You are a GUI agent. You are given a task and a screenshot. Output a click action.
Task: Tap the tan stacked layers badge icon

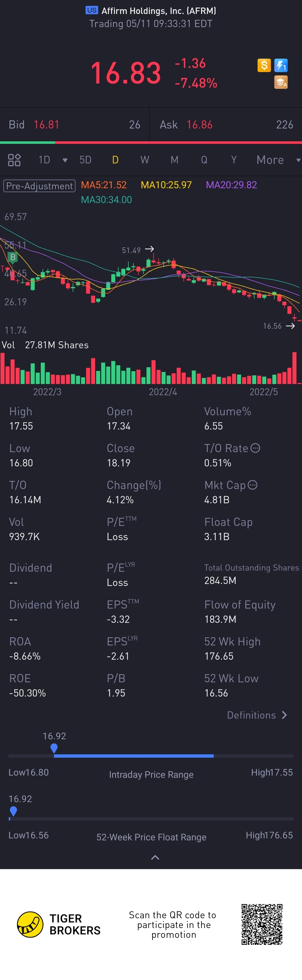(x=281, y=82)
